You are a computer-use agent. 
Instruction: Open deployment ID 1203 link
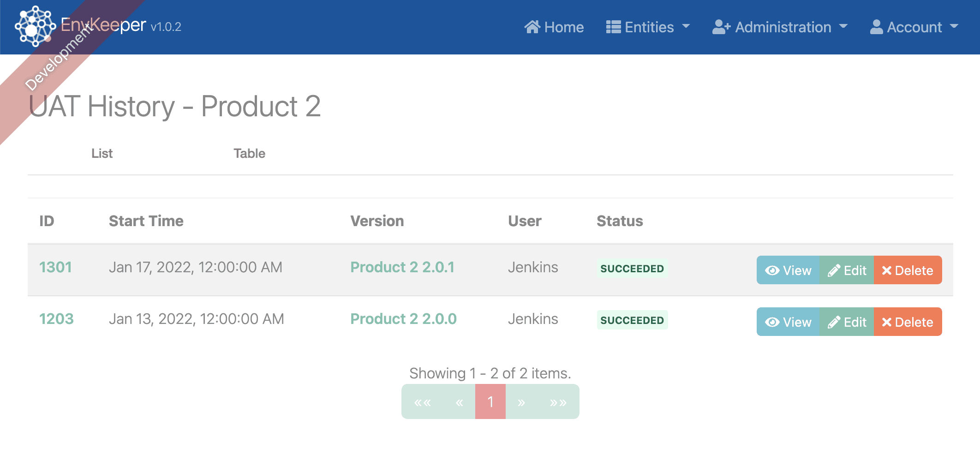(x=56, y=319)
